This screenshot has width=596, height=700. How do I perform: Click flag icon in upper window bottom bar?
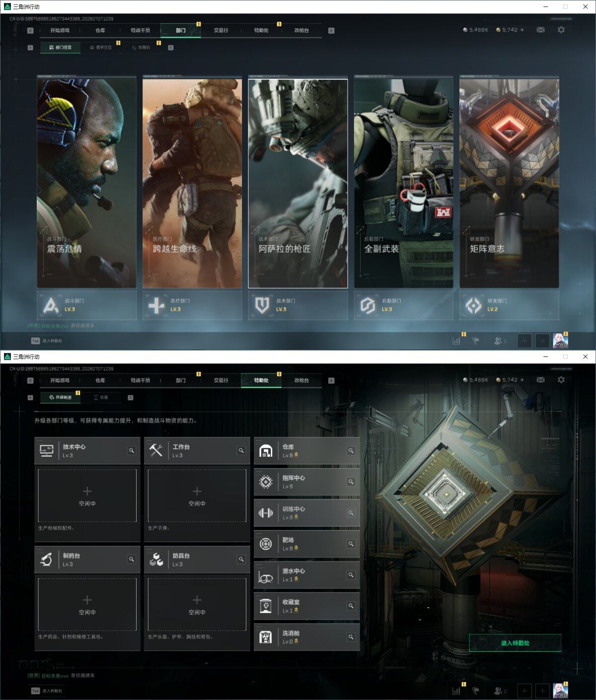[476, 341]
